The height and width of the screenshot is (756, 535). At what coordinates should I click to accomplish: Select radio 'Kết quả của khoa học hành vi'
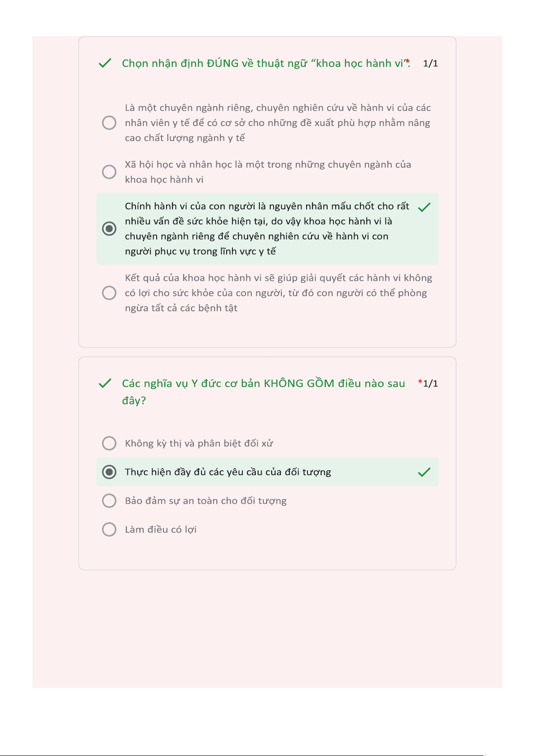point(109,293)
